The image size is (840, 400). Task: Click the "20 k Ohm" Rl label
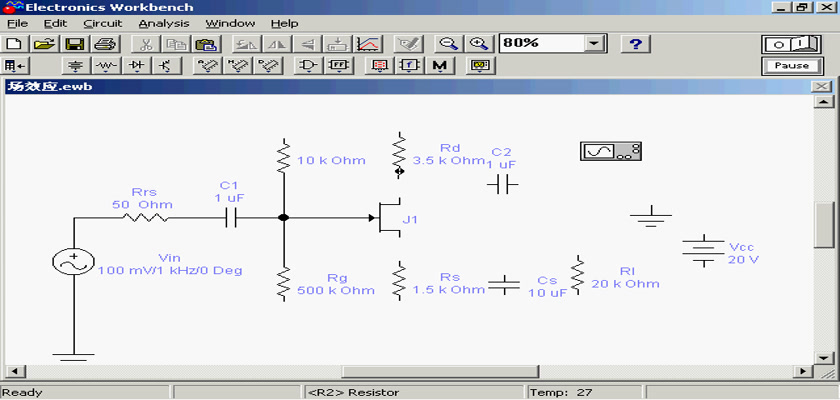[625, 284]
